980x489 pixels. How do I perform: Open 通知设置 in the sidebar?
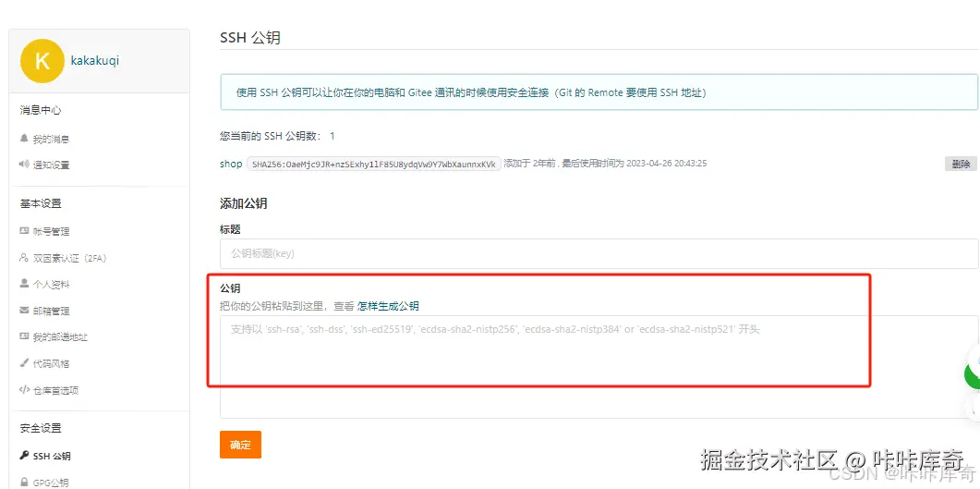pyautogui.click(x=51, y=165)
